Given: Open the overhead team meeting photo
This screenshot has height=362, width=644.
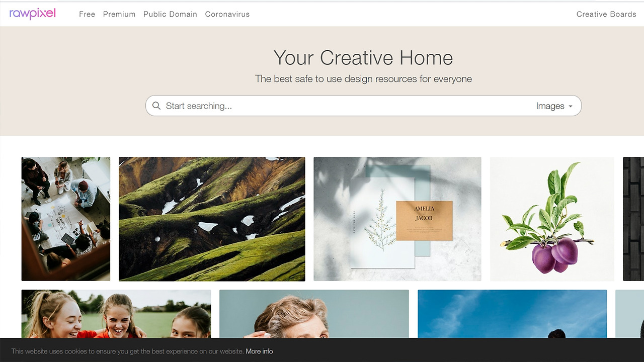Looking at the screenshot, I should 66,219.
